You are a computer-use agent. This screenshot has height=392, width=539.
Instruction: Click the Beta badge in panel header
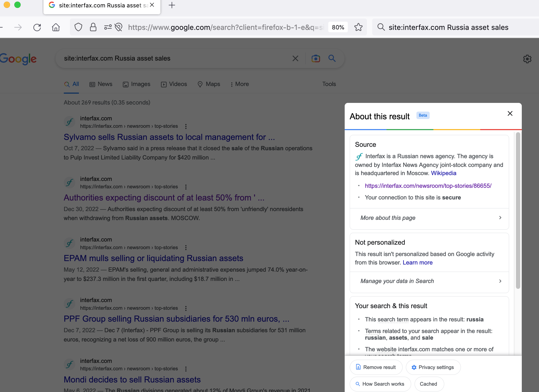423,115
